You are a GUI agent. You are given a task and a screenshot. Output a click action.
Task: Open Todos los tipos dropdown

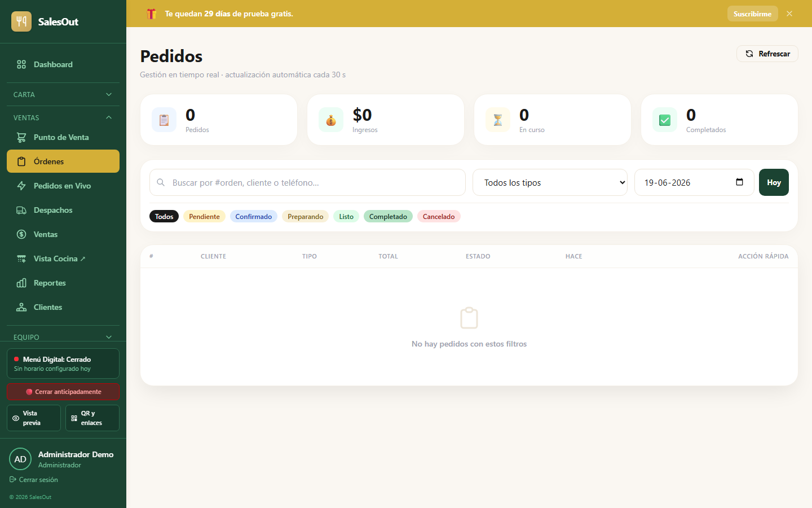click(x=550, y=182)
